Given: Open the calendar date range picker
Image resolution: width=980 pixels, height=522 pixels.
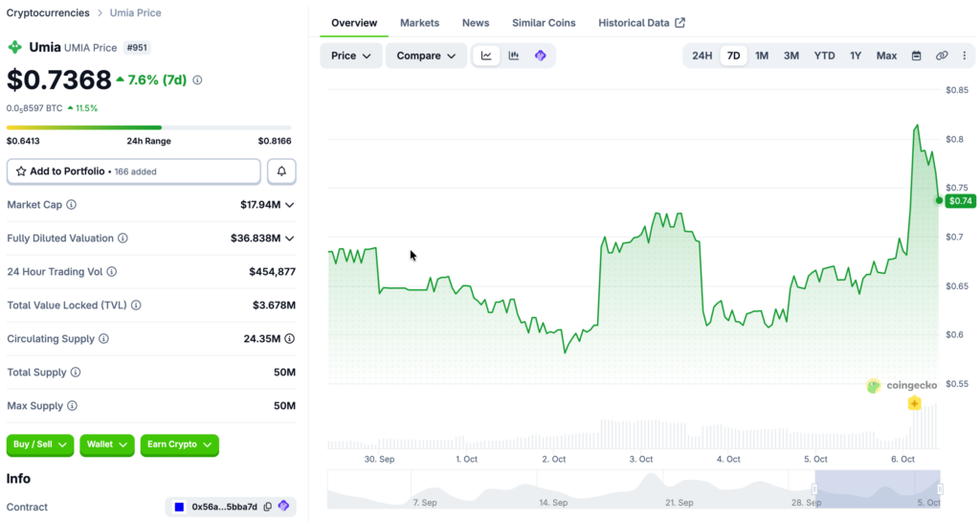Looking at the screenshot, I should pos(916,56).
